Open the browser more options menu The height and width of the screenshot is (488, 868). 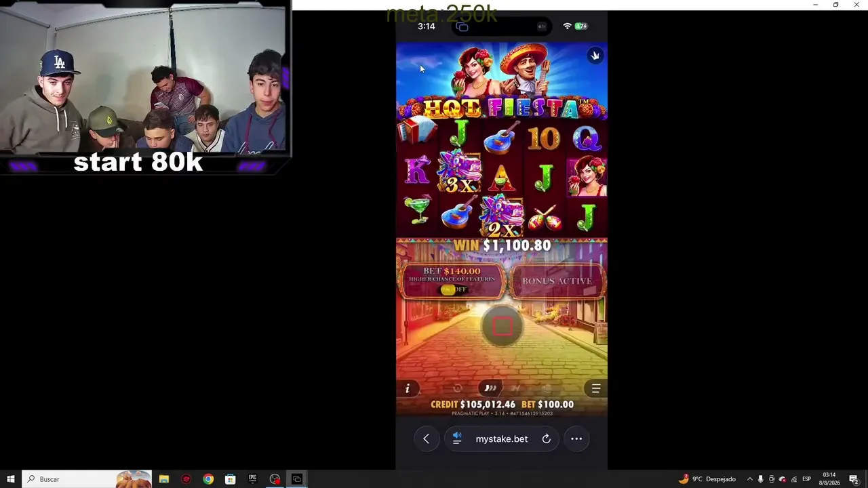click(x=576, y=439)
